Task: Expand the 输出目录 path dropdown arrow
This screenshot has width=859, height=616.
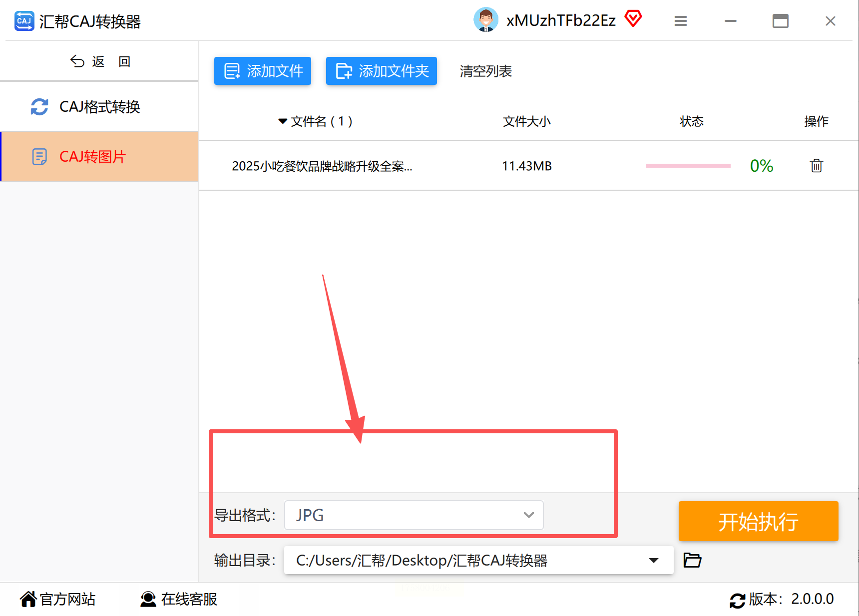Action: tap(653, 560)
